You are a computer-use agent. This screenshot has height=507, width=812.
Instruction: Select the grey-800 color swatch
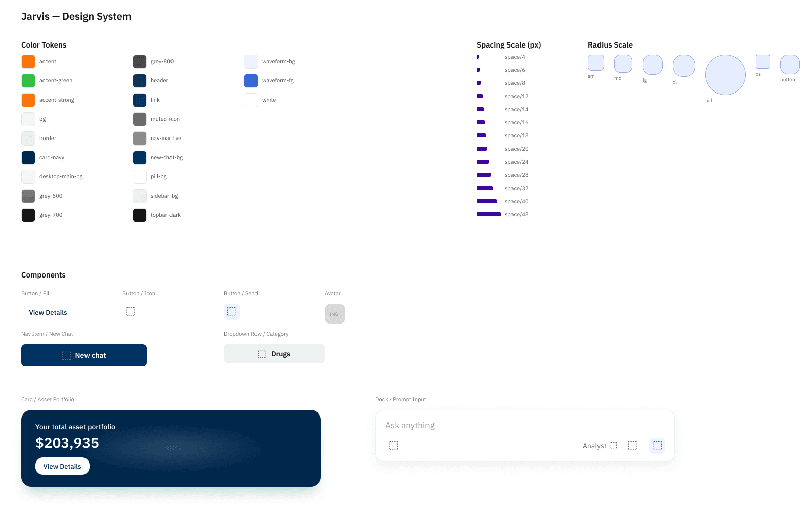pyautogui.click(x=140, y=62)
